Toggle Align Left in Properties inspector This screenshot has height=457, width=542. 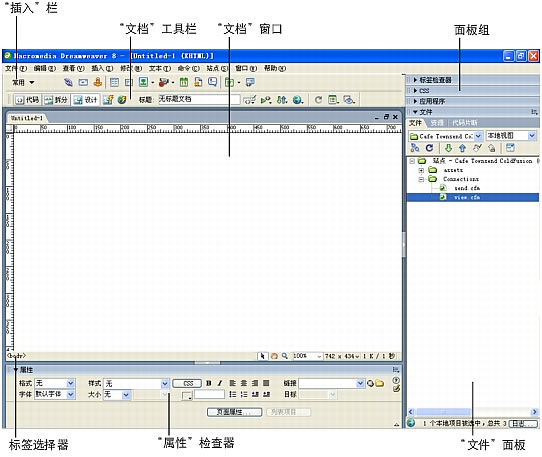[x=233, y=383]
